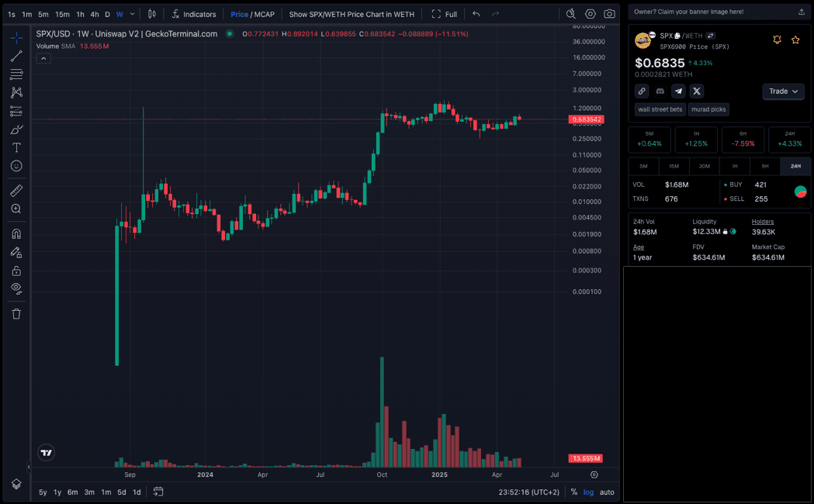Select the trend line drawing tool
814x504 pixels.
(16, 56)
